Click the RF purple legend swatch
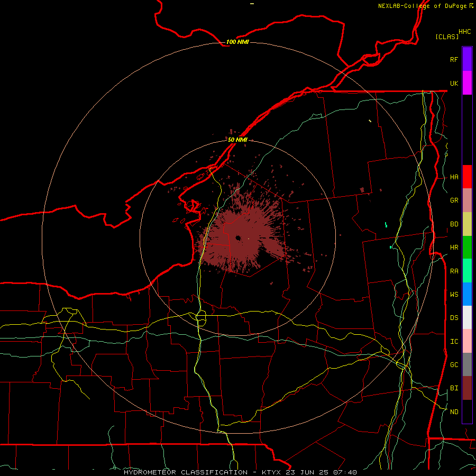476x476 pixels. tap(467, 59)
